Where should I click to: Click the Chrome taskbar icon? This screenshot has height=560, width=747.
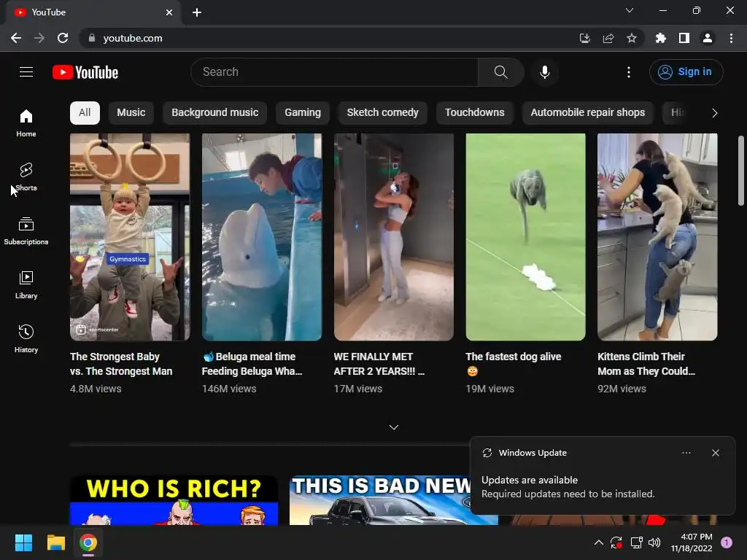coord(88,542)
